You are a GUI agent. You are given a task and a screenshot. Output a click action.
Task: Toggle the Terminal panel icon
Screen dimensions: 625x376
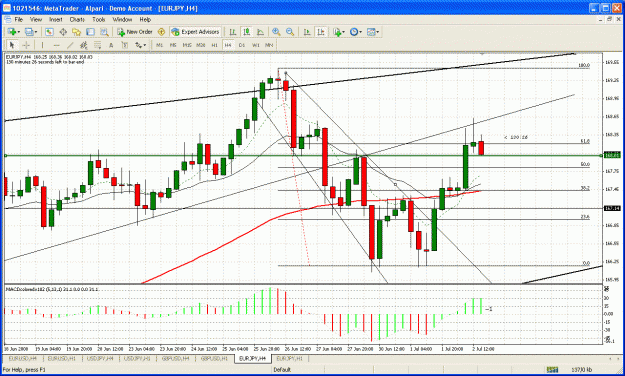tap(90, 32)
